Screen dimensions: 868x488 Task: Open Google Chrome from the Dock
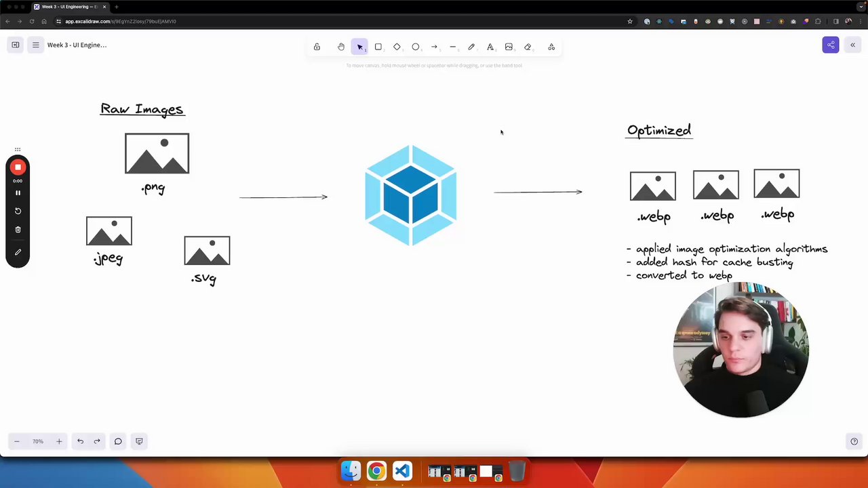[x=376, y=470]
